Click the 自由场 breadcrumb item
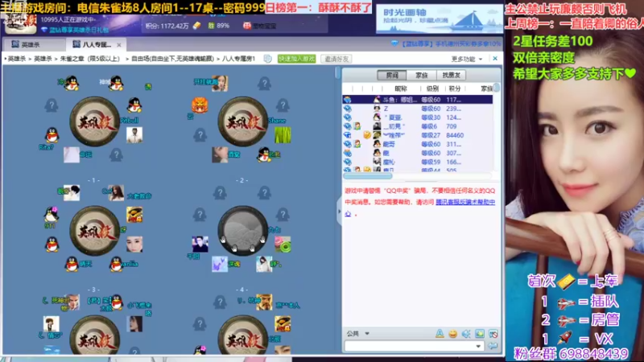 click(172, 59)
